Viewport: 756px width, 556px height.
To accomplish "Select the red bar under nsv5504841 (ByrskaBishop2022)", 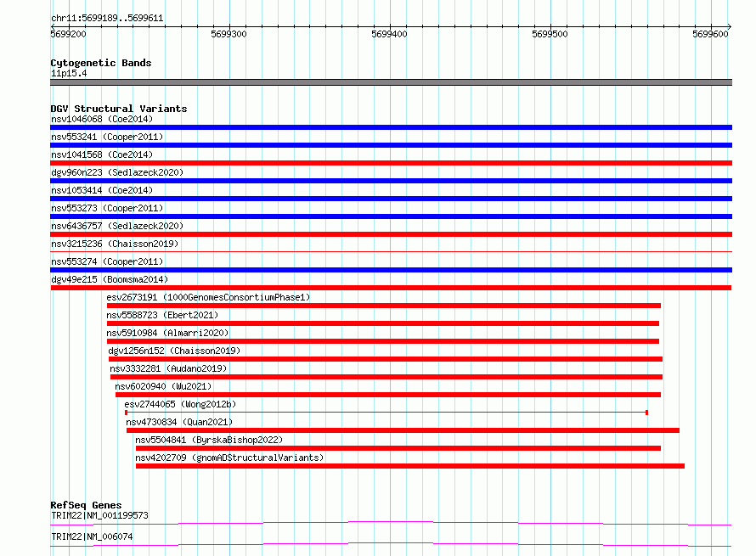I will point(398,448).
